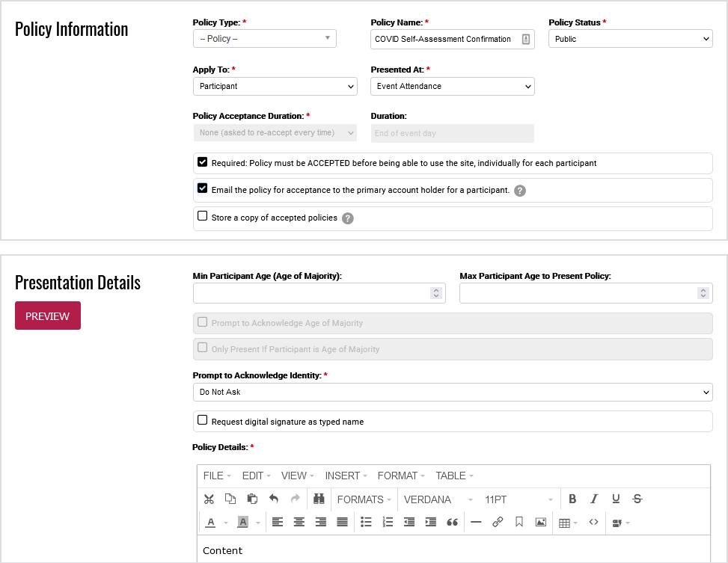Image resolution: width=728 pixels, height=563 pixels.
Task: Check Request digital signature as typed name
Action: pyautogui.click(x=202, y=420)
